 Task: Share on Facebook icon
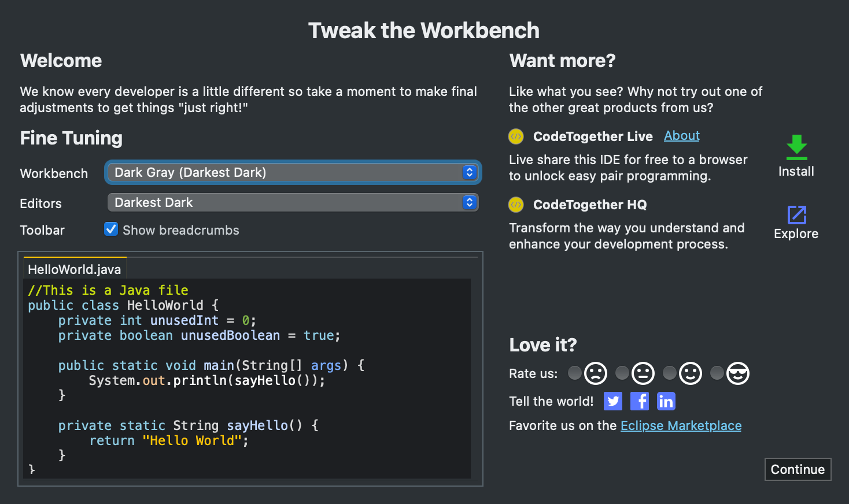(640, 401)
